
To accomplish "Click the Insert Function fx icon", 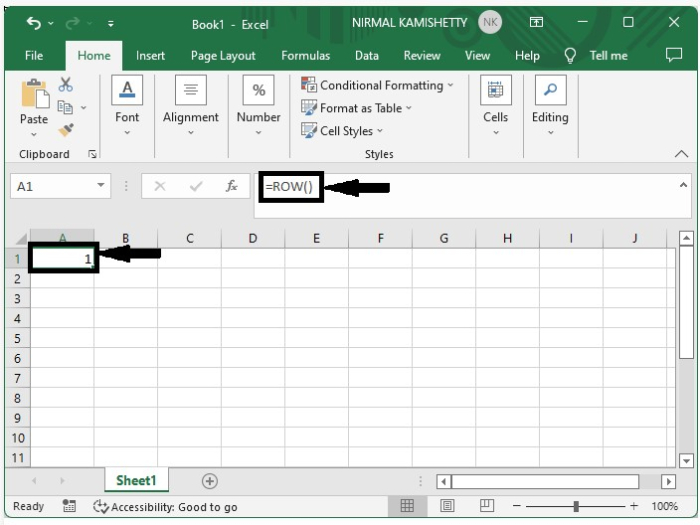I will click(x=231, y=186).
